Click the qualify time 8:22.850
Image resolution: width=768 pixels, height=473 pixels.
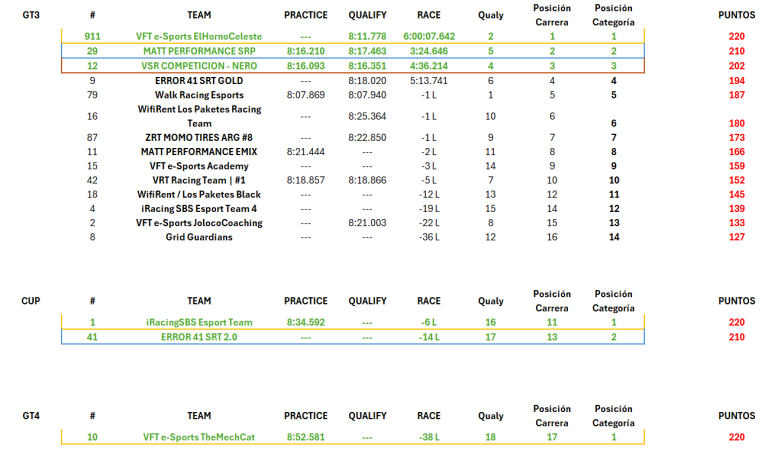click(x=367, y=137)
